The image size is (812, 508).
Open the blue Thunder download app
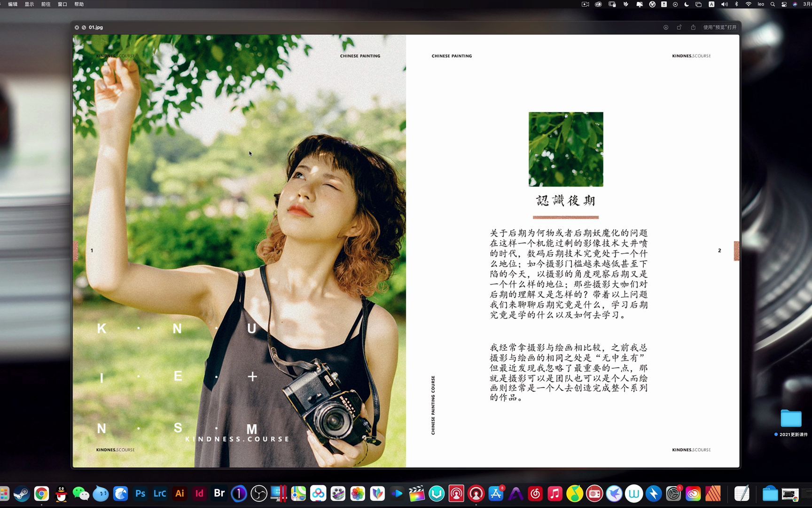pyautogui.click(x=654, y=493)
